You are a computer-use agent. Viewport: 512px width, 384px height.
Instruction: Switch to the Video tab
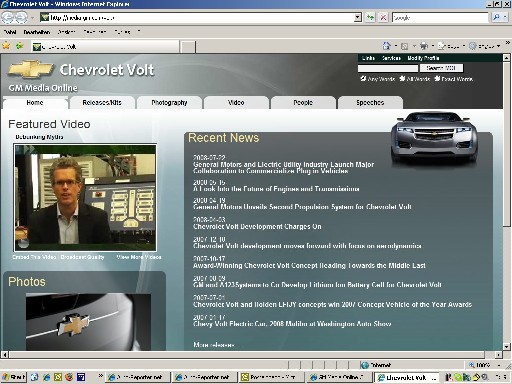[236, 103]
